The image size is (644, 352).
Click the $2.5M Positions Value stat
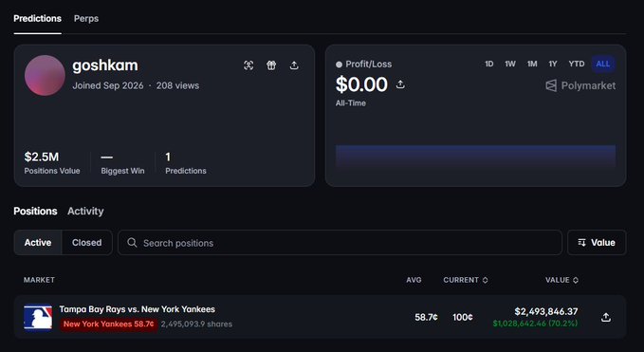point(52,162)
